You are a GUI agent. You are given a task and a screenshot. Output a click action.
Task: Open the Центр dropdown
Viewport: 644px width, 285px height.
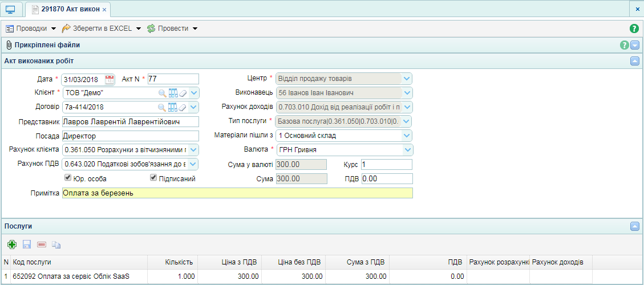pos(407,79)
